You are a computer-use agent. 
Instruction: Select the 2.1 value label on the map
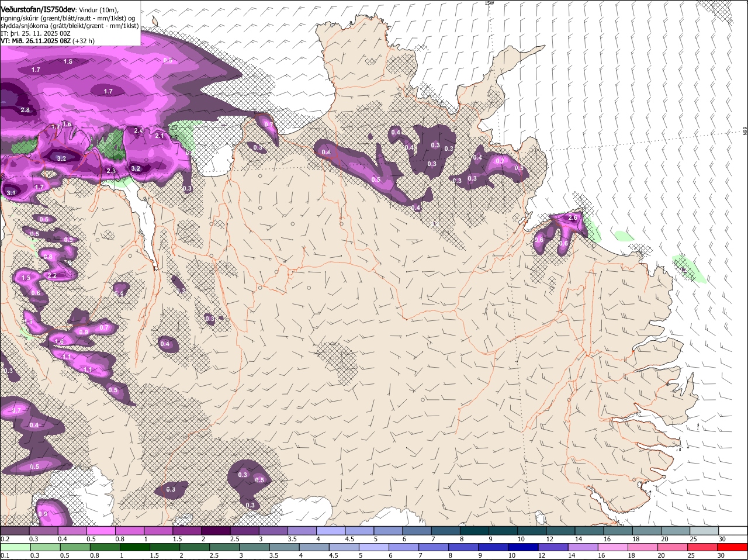160,136
